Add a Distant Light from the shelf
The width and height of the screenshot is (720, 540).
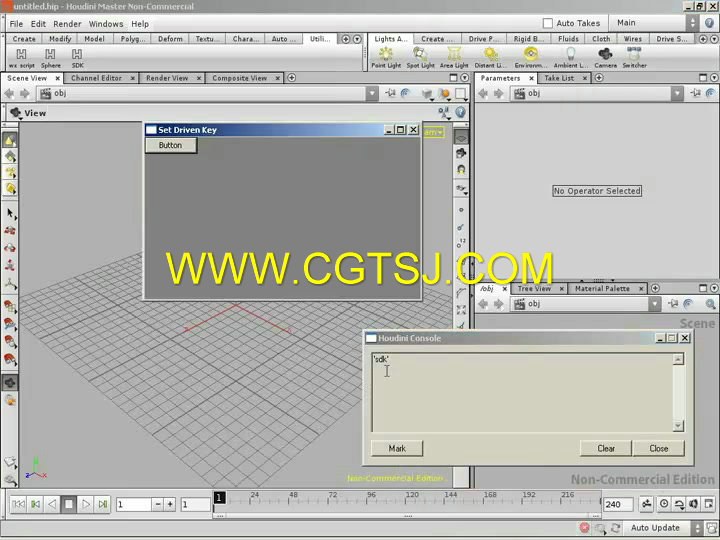[490, 58]
